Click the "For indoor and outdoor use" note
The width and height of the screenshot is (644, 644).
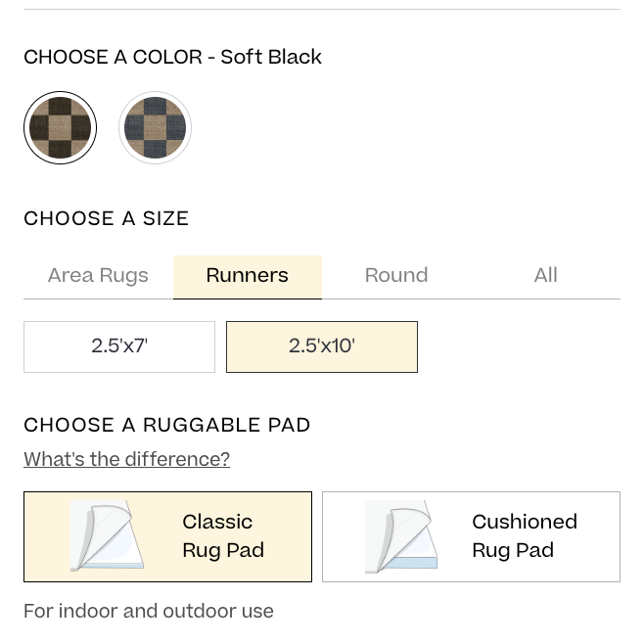pyautogui.click(x=149, y=611)
